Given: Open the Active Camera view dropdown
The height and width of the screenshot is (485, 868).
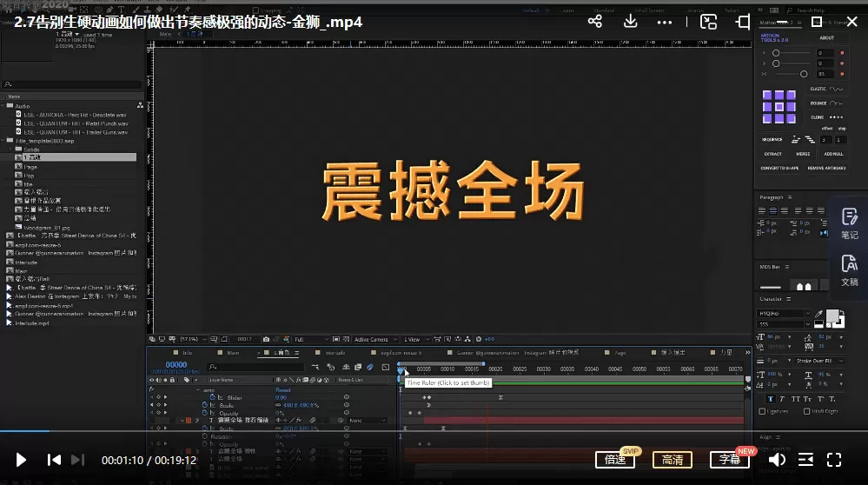Looking at the screenshot, I should [x=374, y=339].
